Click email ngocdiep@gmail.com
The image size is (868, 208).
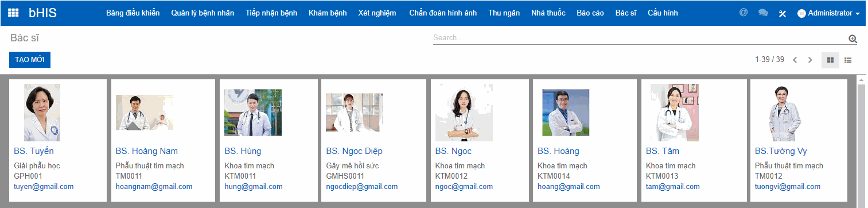tap(362, 187)
